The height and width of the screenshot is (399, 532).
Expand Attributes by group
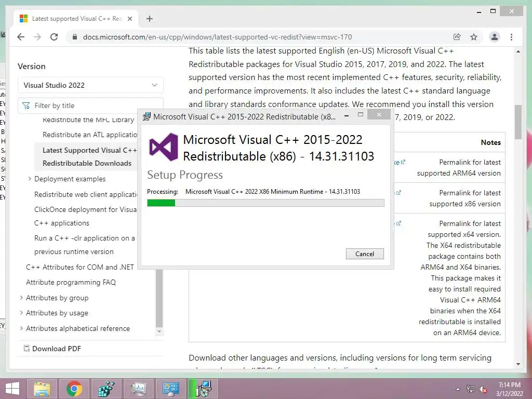point(21,298)
